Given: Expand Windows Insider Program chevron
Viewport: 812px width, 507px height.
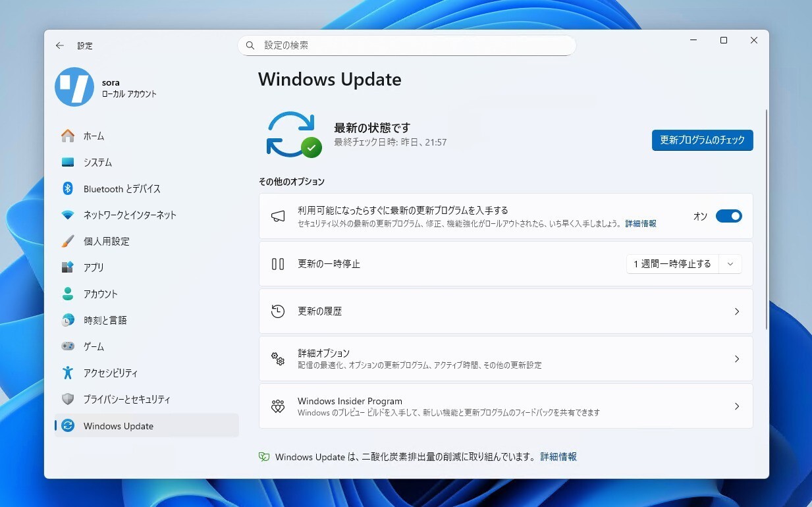Looking at the screenshot, I should (x=737, y=406).
